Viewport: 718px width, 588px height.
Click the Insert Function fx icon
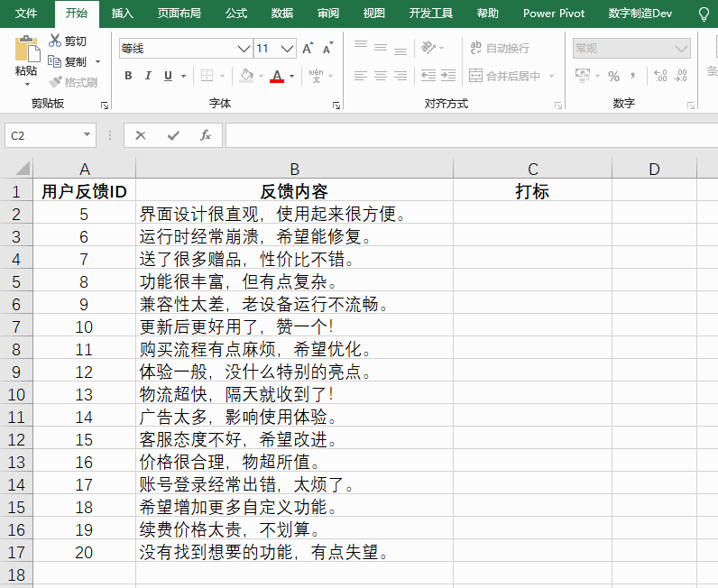tap(206, 135)
